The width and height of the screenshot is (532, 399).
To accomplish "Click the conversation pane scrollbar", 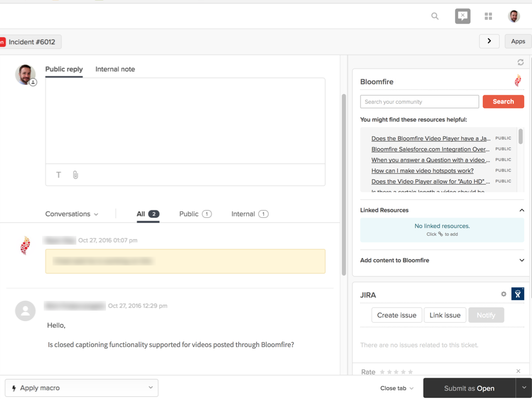I will (x=344, y=184).
